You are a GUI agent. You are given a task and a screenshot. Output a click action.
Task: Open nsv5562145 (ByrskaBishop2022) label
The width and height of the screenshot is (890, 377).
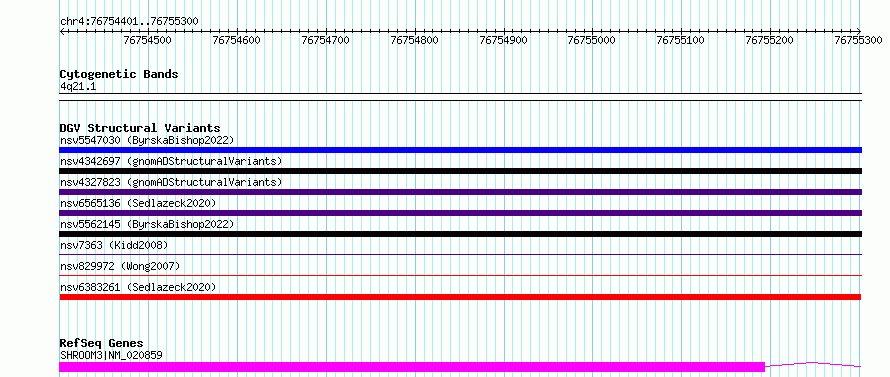pyautogui.click(x=147, y=224)
